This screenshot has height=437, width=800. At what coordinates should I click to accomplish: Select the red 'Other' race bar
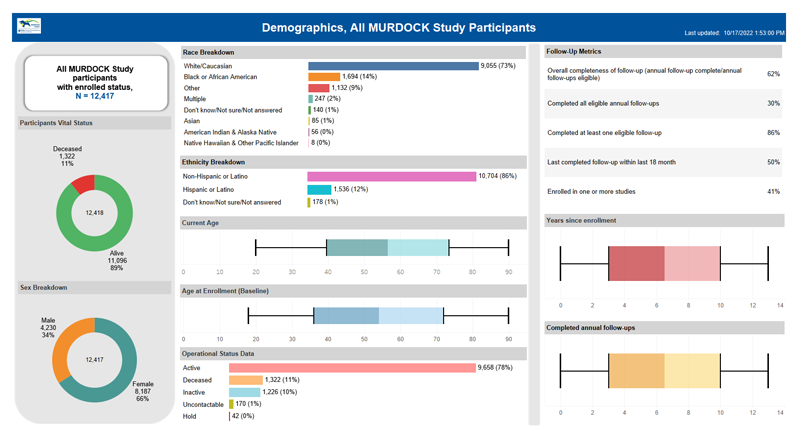[x=319, y=88]
